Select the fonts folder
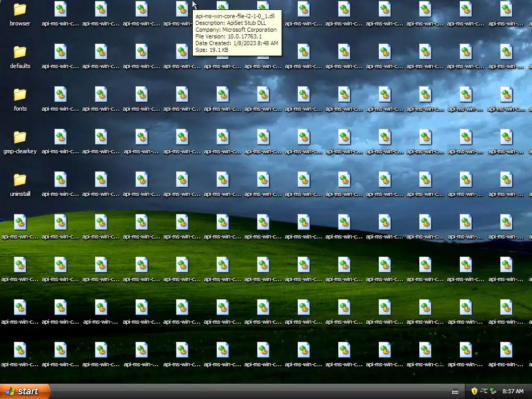 point(20,100)
